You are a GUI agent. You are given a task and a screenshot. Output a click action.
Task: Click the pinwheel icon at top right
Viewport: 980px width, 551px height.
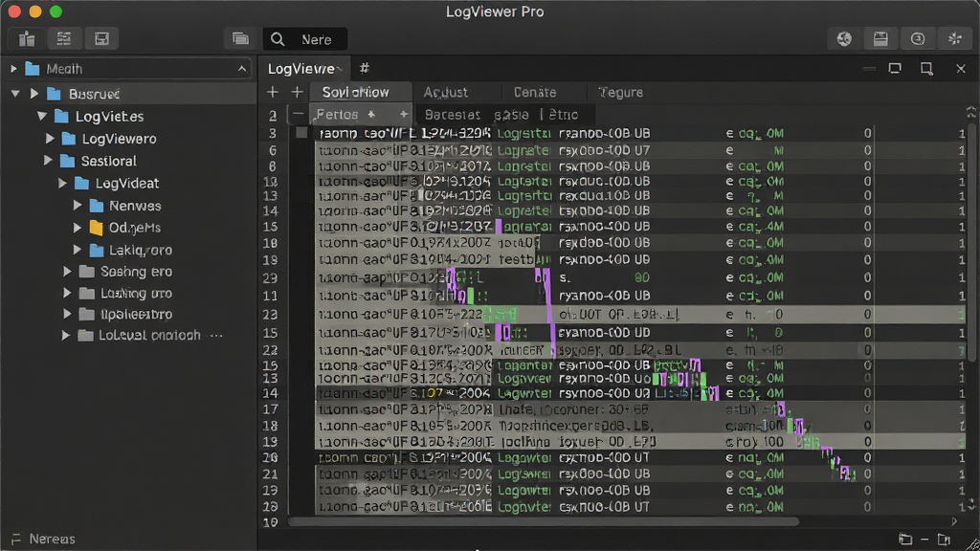954,38
